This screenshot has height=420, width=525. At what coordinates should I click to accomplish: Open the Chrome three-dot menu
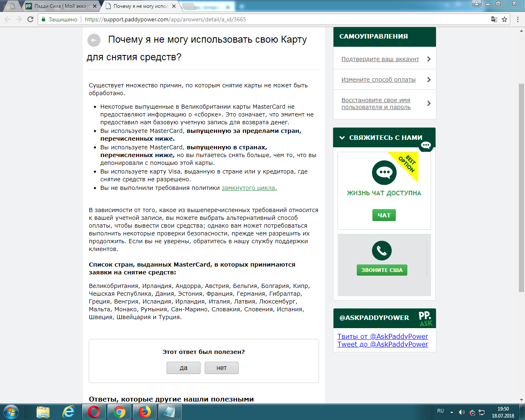[518, 19]
